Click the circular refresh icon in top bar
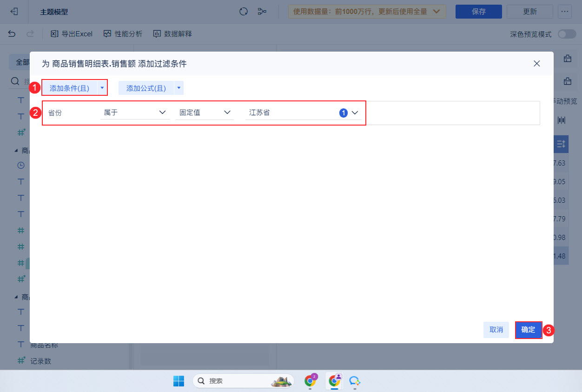 [244, 12]
